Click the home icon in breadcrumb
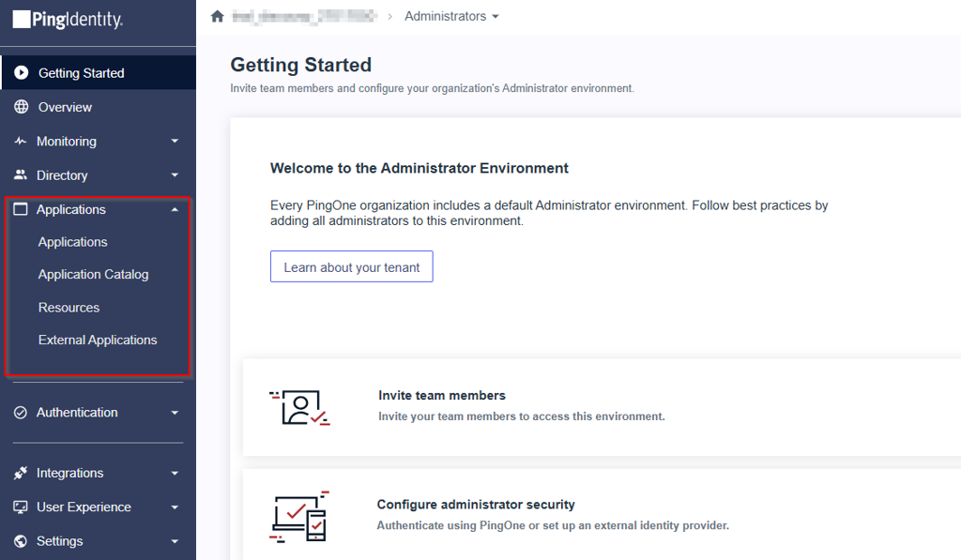Image resolution: width=961 pixels, height=560 pixels. (x=217, y=16)
